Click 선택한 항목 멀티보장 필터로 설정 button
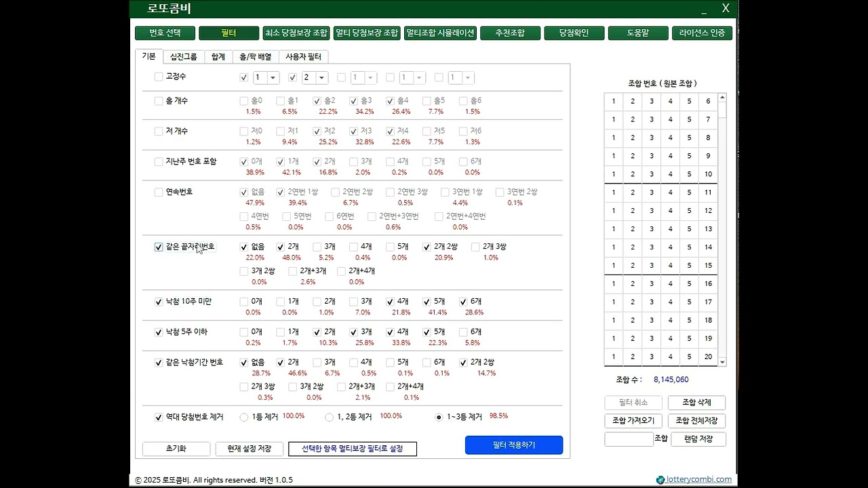Viewport: 868px width, 488px height. [353, 449]
